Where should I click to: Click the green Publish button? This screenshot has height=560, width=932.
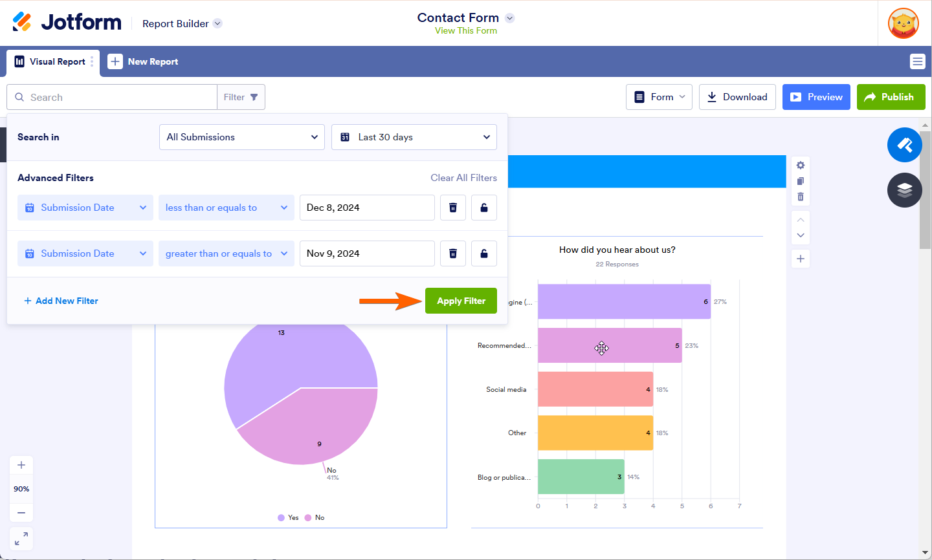click(891, 97)
